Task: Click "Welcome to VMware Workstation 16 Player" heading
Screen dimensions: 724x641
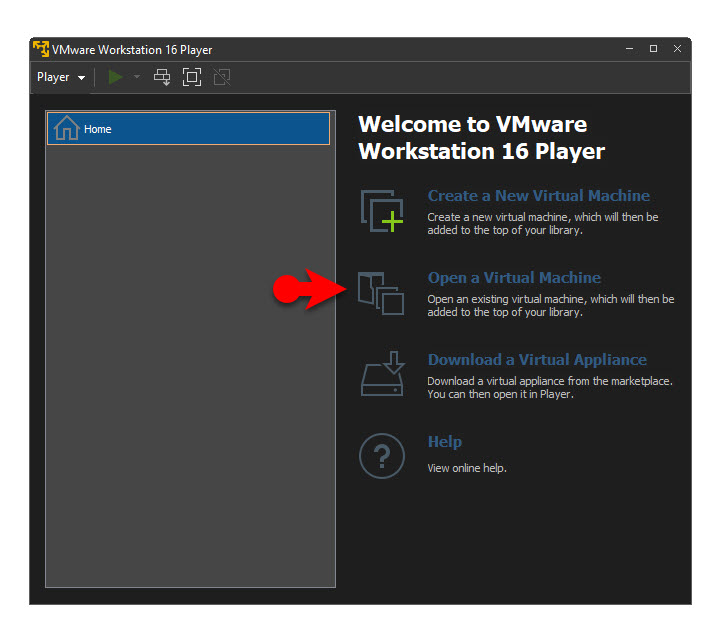Action: point(482,138)
